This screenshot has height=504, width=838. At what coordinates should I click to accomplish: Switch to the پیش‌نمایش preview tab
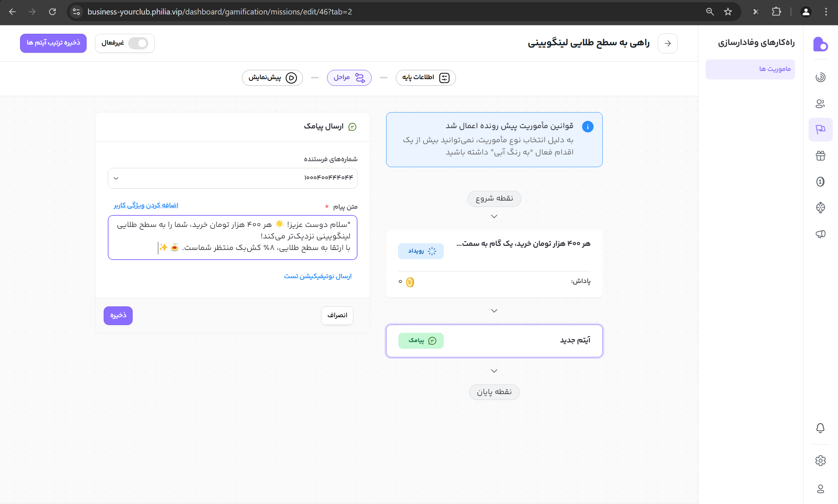tap(272, 78)
